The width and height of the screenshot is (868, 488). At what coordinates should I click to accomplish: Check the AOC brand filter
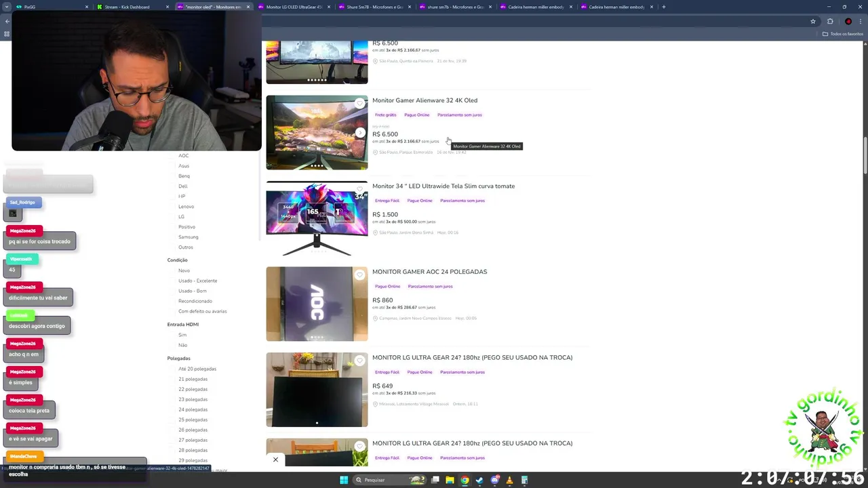coord(183,155)
